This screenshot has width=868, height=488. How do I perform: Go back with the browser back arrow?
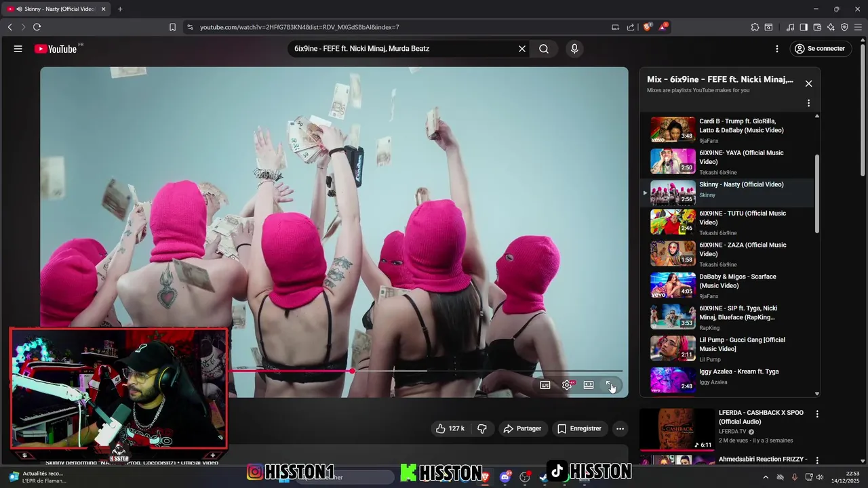point(9,27)
